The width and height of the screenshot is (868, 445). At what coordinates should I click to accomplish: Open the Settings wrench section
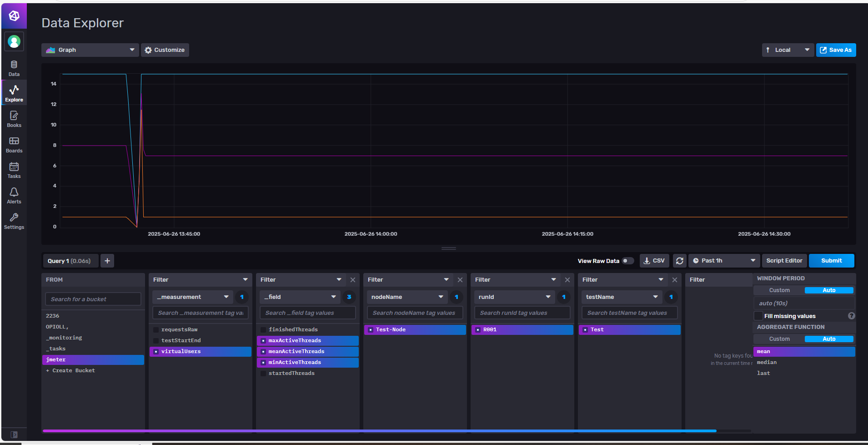14,221
